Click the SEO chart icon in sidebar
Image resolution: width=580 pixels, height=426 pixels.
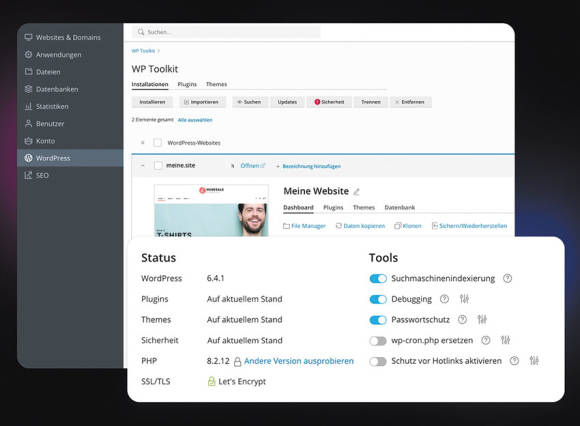[x=28, y=175]
